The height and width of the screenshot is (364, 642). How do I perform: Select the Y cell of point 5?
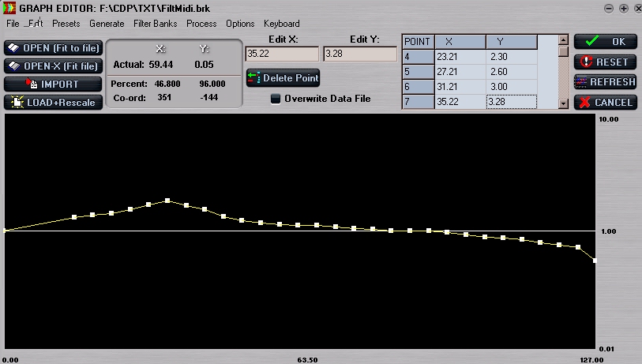511,72
